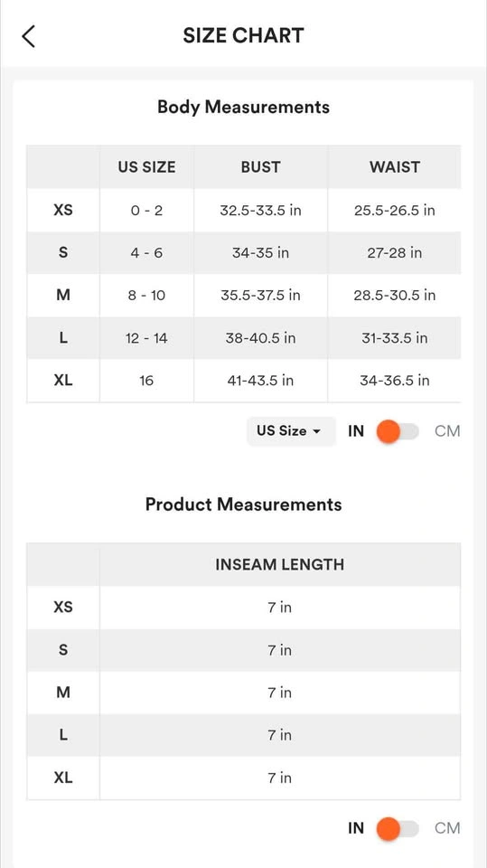Select the S row inseam length 7 in

click(x=280, y=650)
